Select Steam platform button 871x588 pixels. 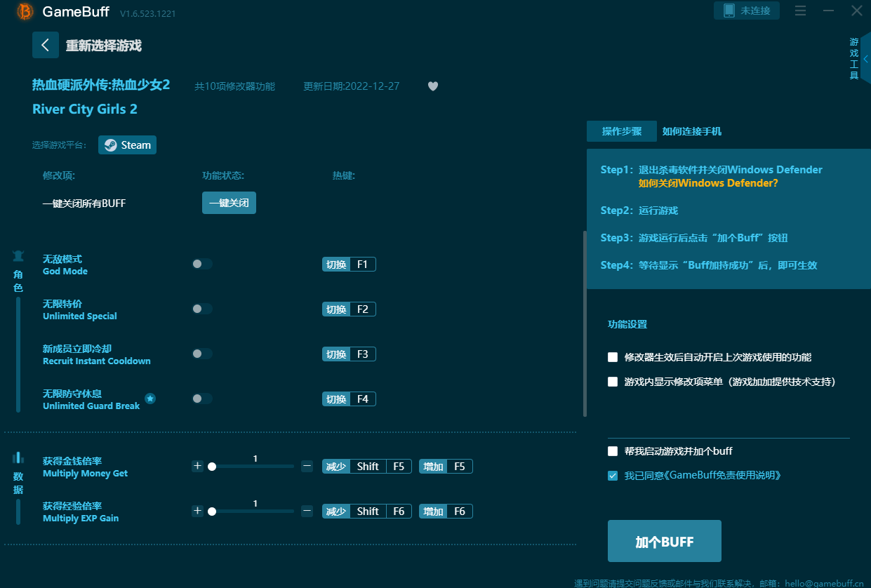tap(127, 145)
